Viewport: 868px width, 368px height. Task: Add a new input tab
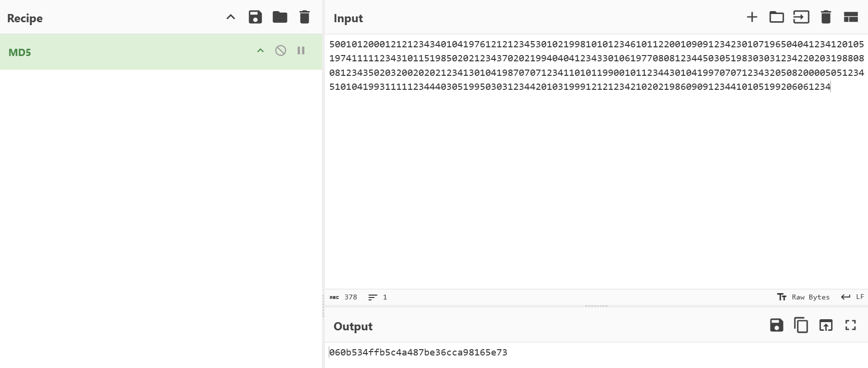pyautogui.click(x=752, y=17)
